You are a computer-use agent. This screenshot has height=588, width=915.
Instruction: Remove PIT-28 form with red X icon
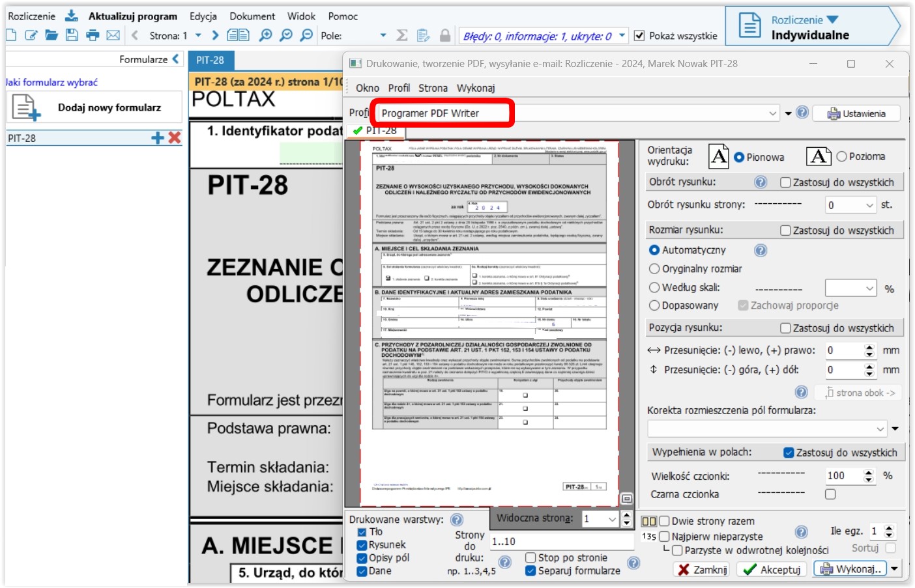tap(175, 137)
